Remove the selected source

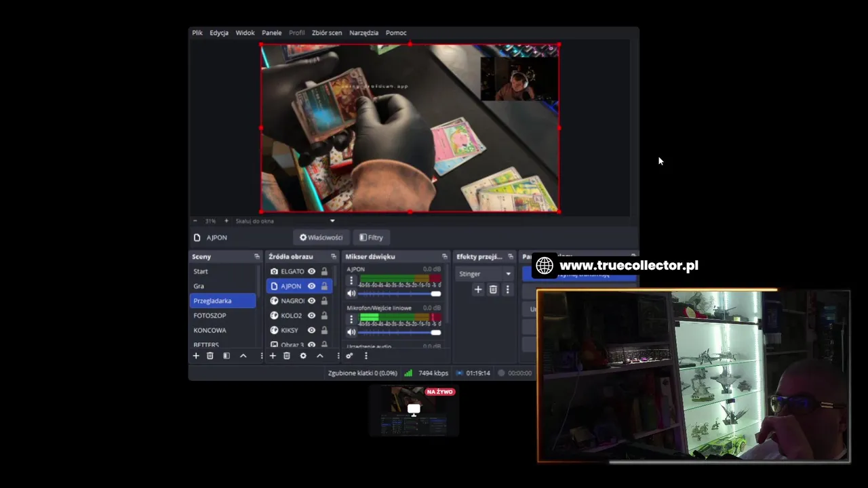point(287,356)
